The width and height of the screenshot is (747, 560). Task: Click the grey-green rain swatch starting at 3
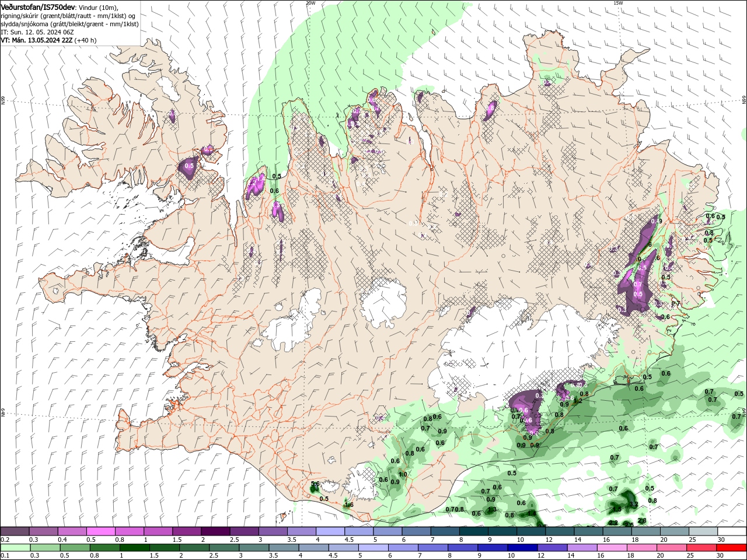pyautogui.click(x=254, y=548)
